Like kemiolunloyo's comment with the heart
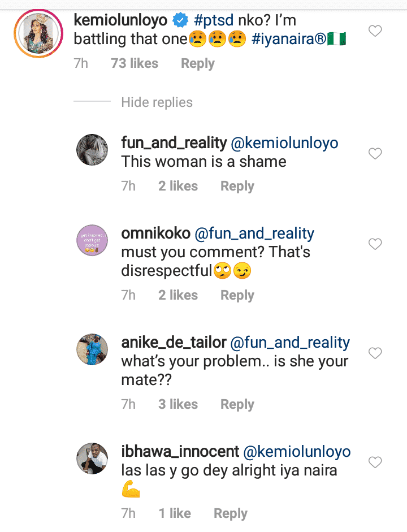This screenshot has width=407, height=532. tap(375, 31)
